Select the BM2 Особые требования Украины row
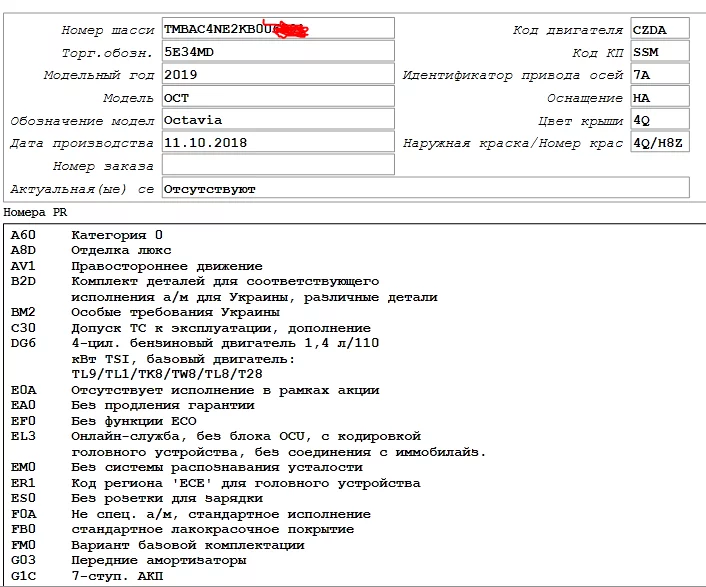This screenshot has width=706, height=587. click(x=145, y=312)
